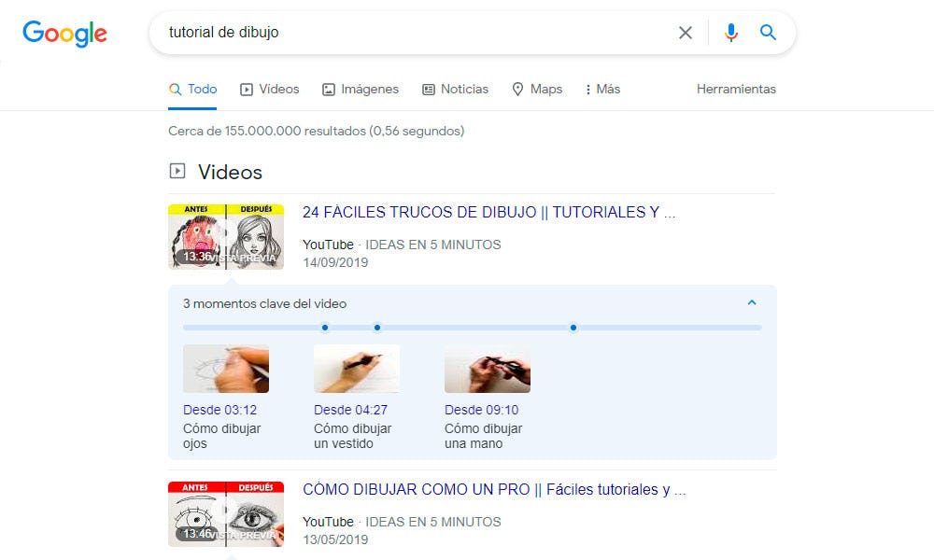Click the Google logo

pos(64,34)
